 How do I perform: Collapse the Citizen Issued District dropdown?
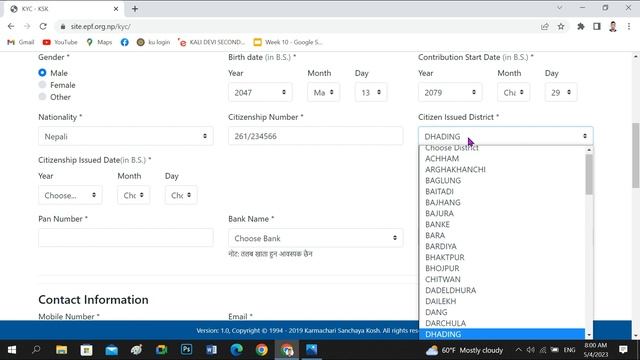pos(506,136)
